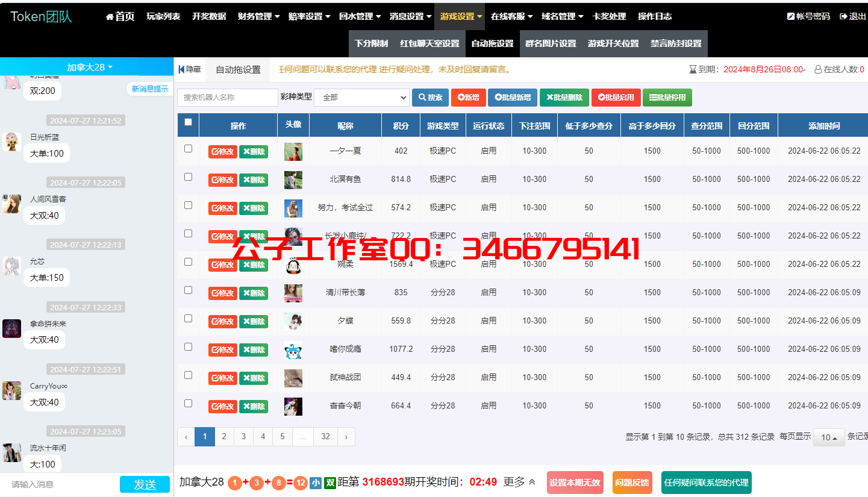Click 修改 edit icon for 北溟有鱼

pyautogui.click(x=223, y=180)
